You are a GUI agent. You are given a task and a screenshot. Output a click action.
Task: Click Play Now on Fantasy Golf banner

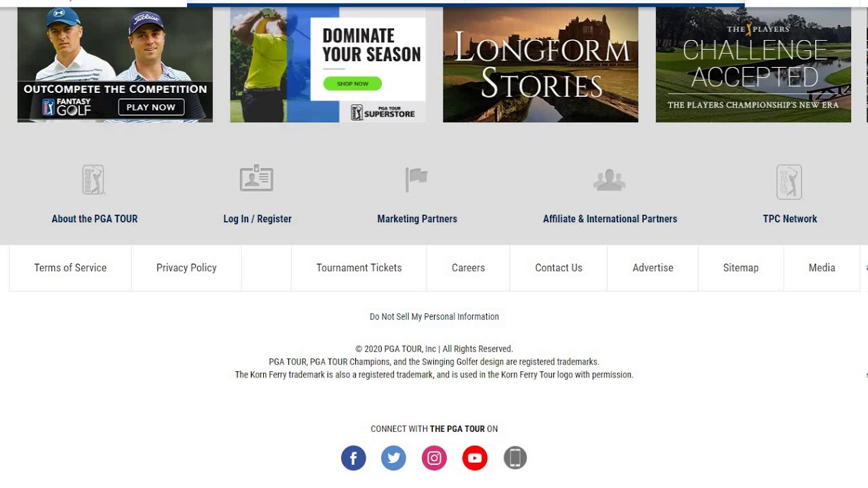click(151, 107)
